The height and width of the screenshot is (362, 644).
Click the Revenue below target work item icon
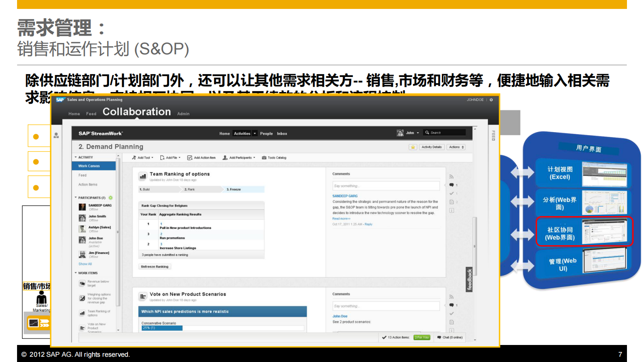click(x=82, y=283)
